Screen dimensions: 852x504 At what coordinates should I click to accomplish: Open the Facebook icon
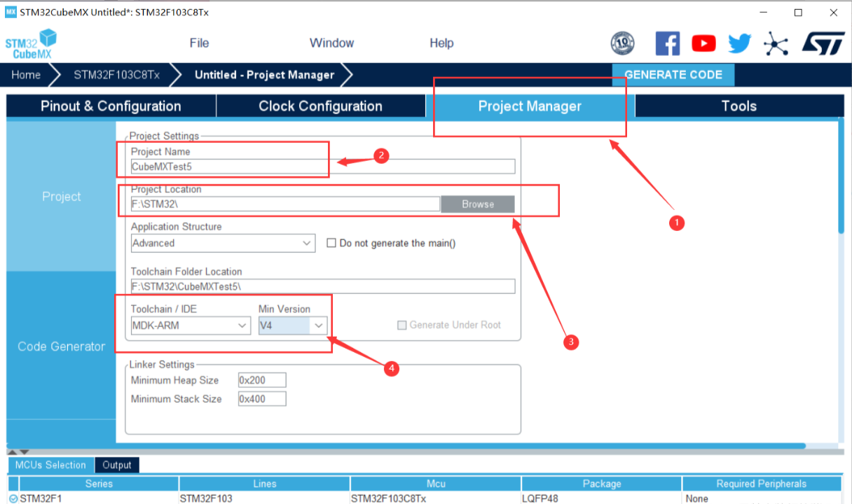[x=668, y=43]
